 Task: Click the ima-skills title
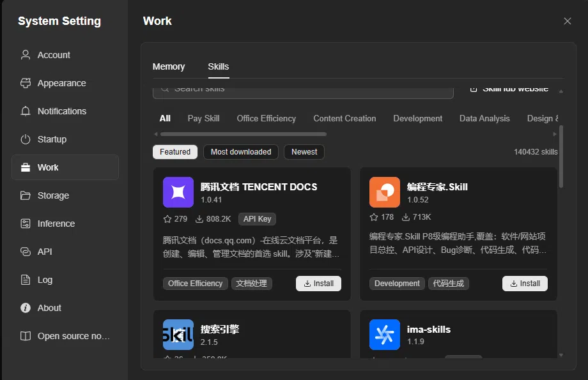[x=429, y=330]
